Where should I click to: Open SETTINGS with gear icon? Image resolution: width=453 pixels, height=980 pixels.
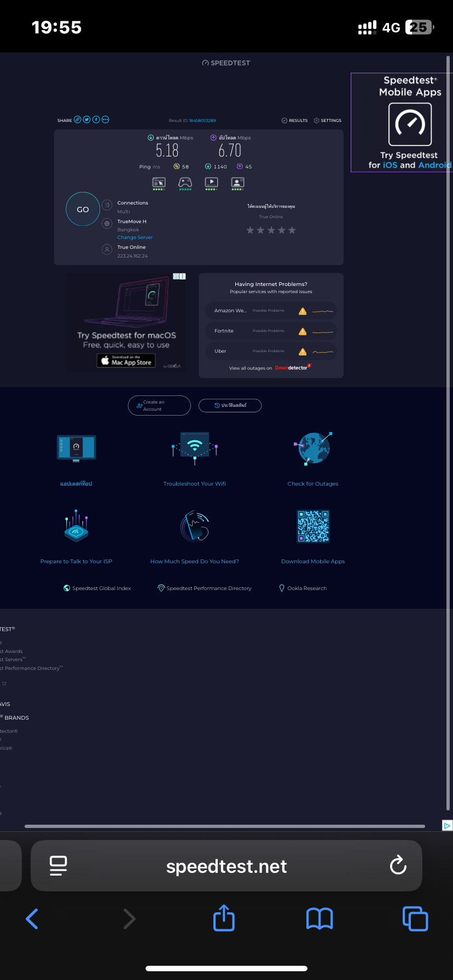(x=327, y=120)
